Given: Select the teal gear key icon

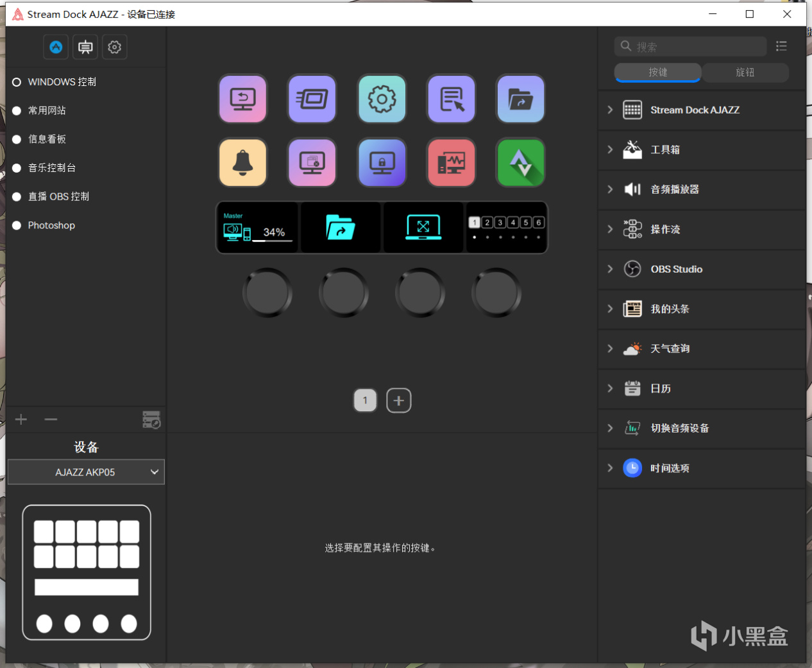Looking at the screenshot, I should point(382,99).
